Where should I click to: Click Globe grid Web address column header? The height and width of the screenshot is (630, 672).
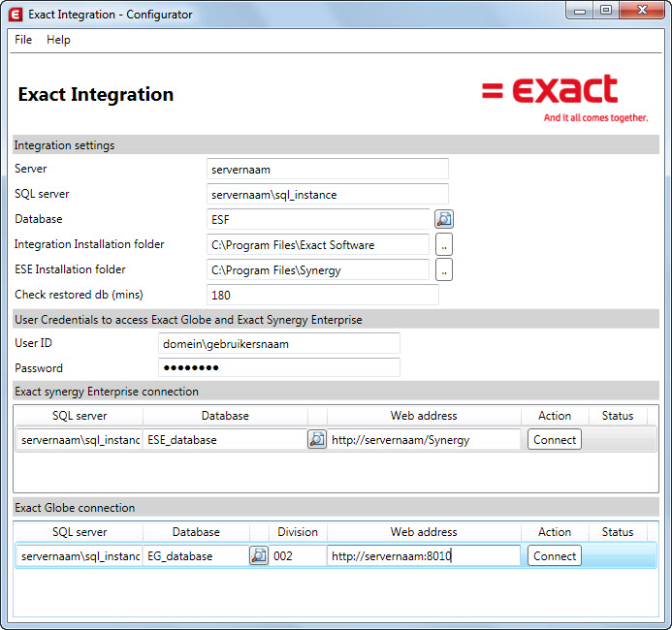(x=424, y=532)
